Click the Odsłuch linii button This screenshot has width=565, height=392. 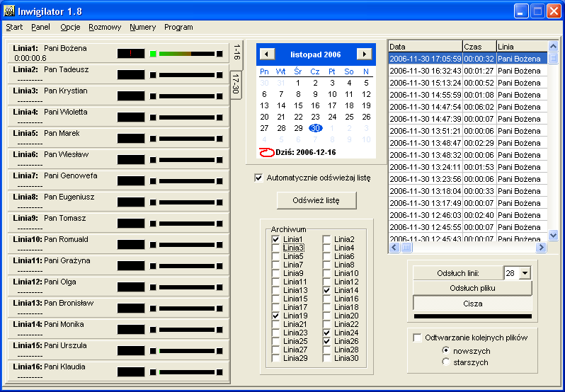pos(457,273)
